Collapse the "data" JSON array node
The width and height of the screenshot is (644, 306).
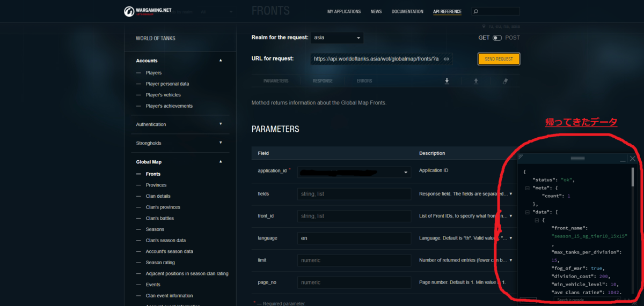(528, 212)
